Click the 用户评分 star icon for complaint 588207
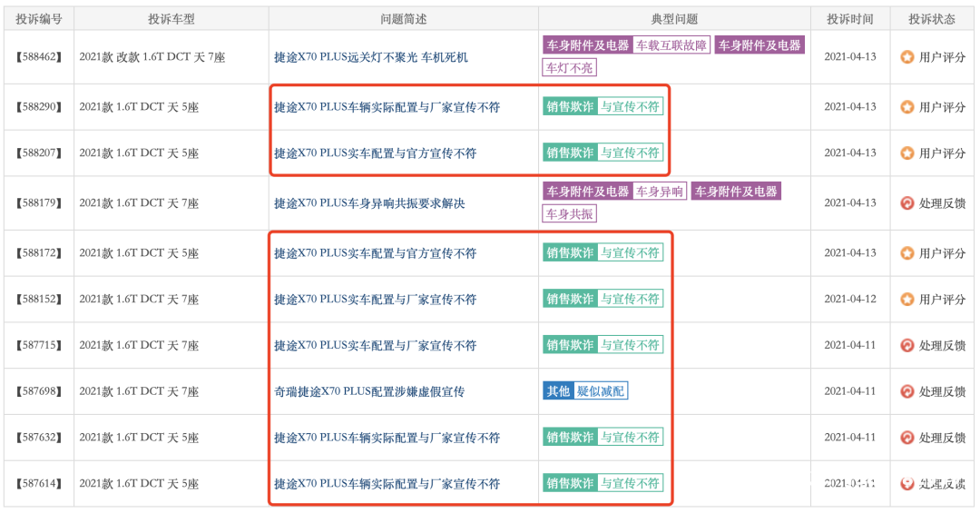 [906, 153]
